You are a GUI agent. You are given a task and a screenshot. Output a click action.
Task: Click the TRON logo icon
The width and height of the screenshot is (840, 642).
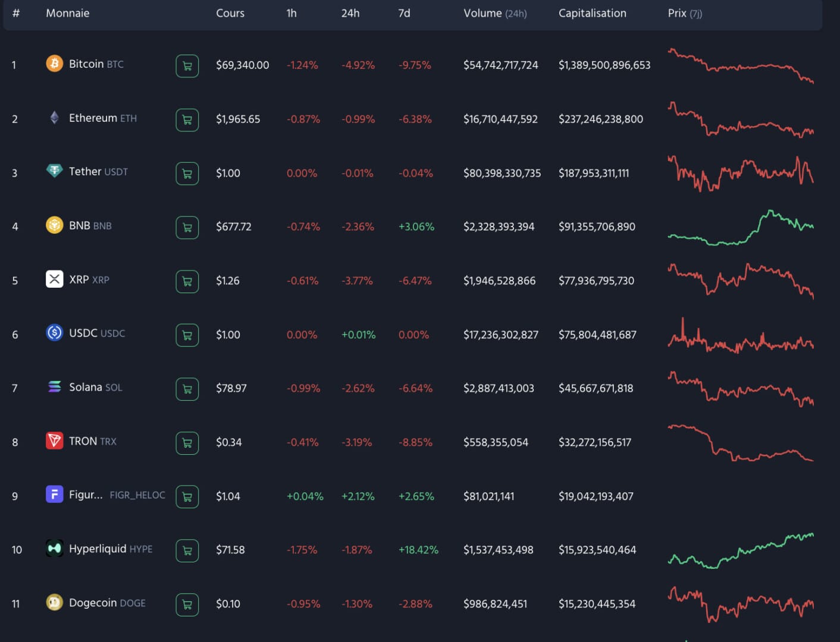pos(54,440)
